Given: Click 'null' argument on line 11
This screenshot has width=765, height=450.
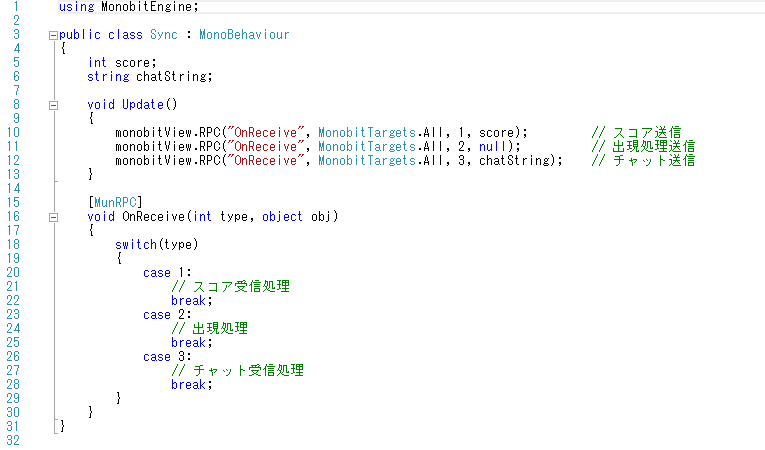Looking at the screenshot, I should click(493, 147).
